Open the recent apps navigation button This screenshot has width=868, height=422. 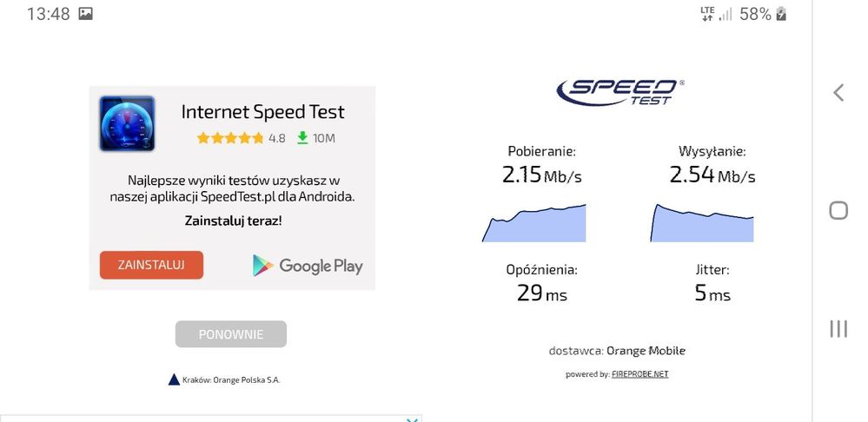[838, 328]
